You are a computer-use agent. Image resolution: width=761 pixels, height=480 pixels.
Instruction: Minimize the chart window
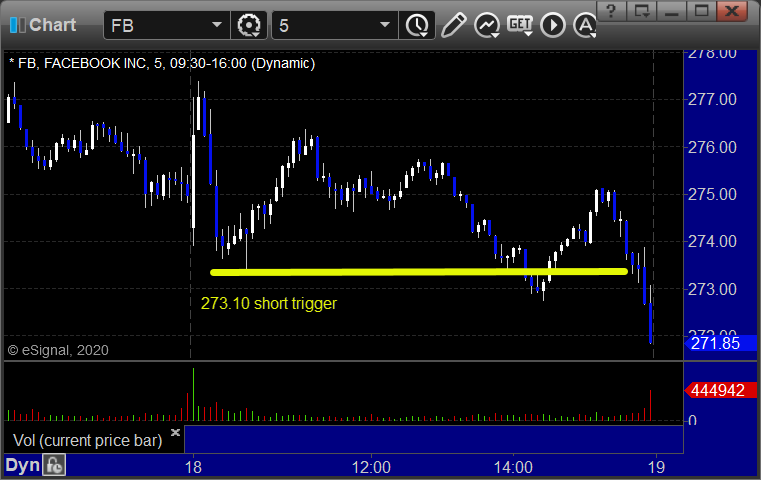[671, 11]
